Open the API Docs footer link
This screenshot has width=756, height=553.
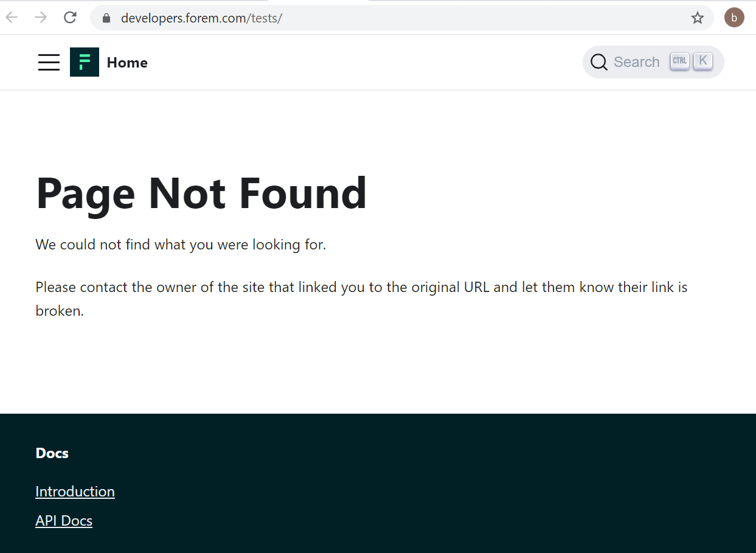(x=64, y=521)
